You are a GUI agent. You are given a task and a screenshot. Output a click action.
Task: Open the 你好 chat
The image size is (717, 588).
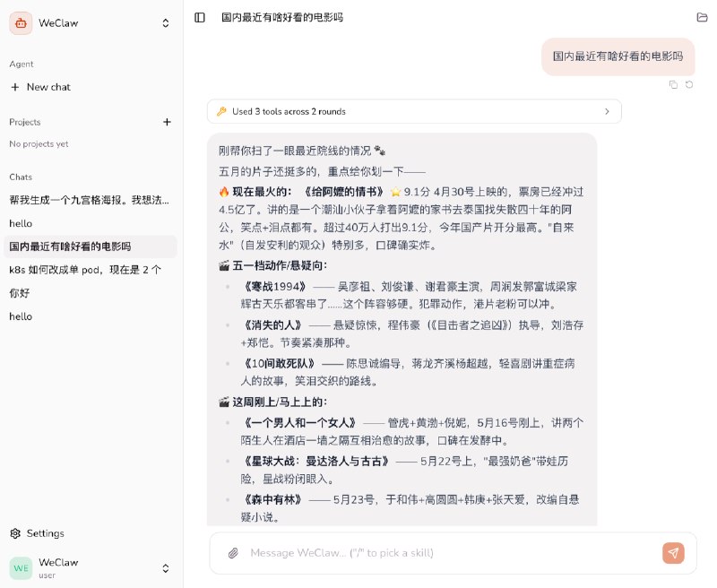pos(90,293)
